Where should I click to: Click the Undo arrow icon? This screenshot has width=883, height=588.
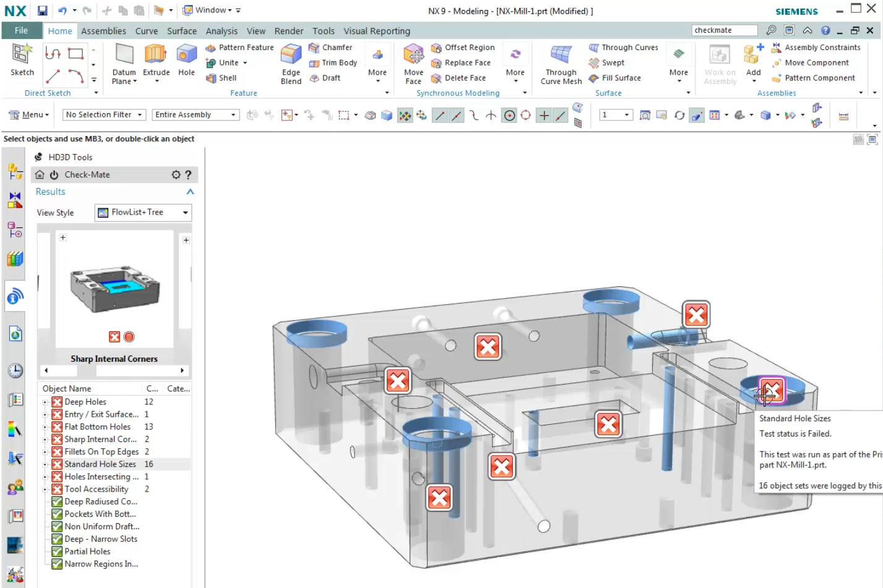click(x=62, y=11)
